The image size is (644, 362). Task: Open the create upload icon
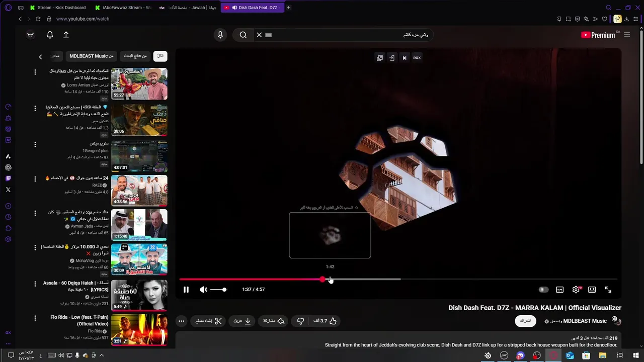coord(66,35)
